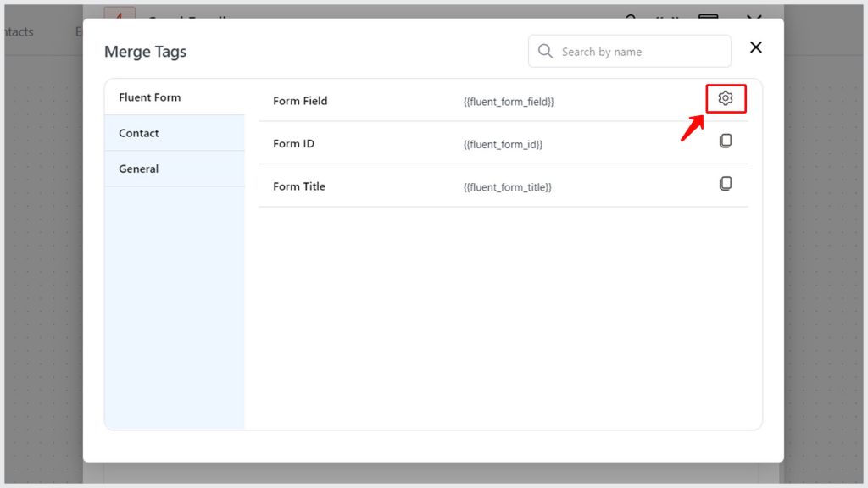
Task: Open the General tab
Action: 175,169
